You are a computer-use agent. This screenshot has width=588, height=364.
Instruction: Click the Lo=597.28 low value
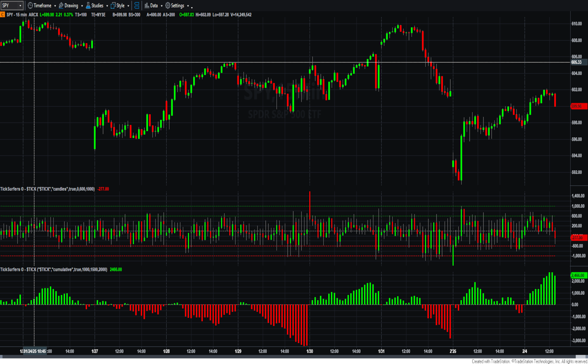pyautogui.click(x=221, y=15)
